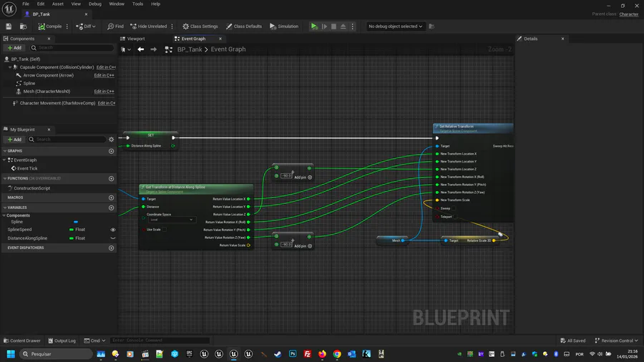Click the Float type pill of DistanceAlongSpline

(x=72, y=238)
